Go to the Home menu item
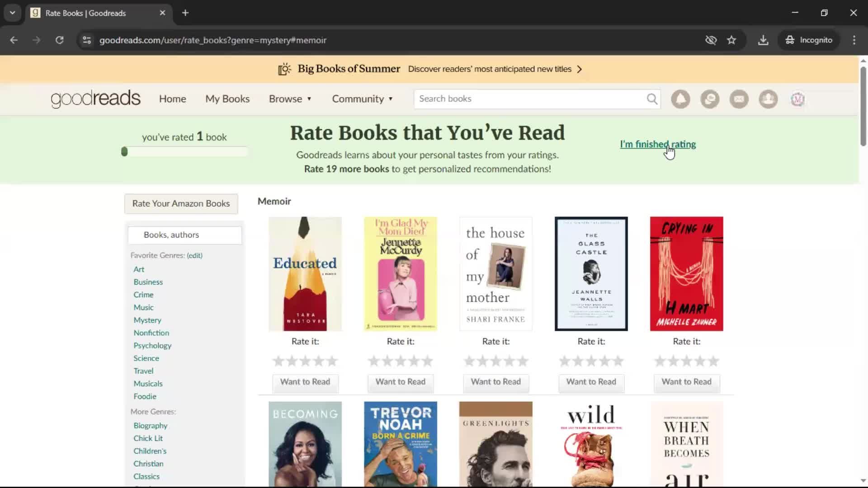This screenshot has height=488, width=868. click(x=172, y=99)
